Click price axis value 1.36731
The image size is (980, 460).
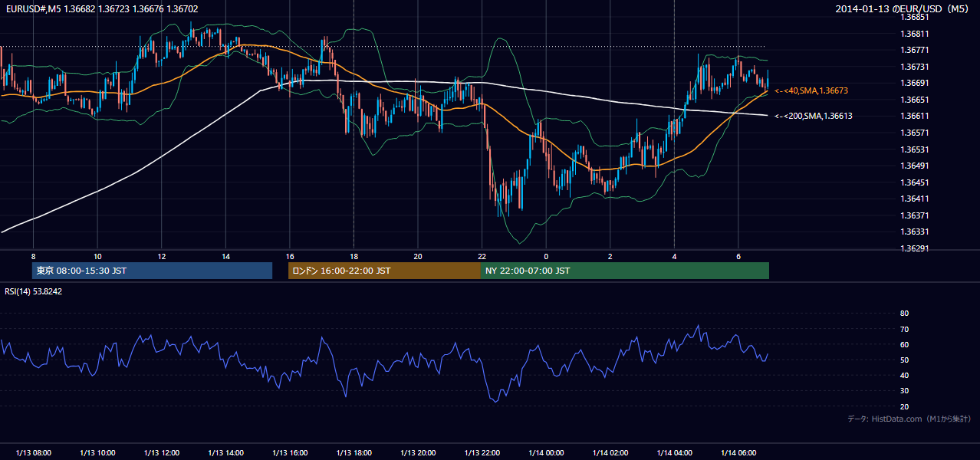coord(915,67)
